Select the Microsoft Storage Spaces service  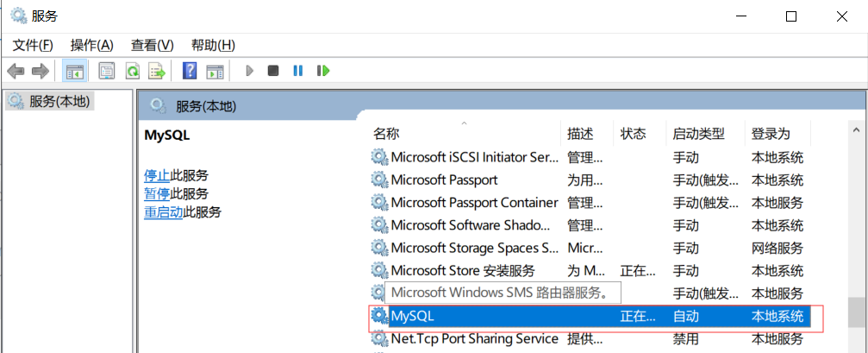pos(590,249)
